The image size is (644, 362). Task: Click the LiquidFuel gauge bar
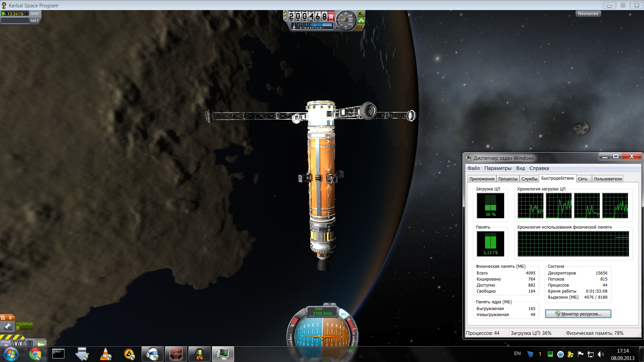tap(24, 326)
